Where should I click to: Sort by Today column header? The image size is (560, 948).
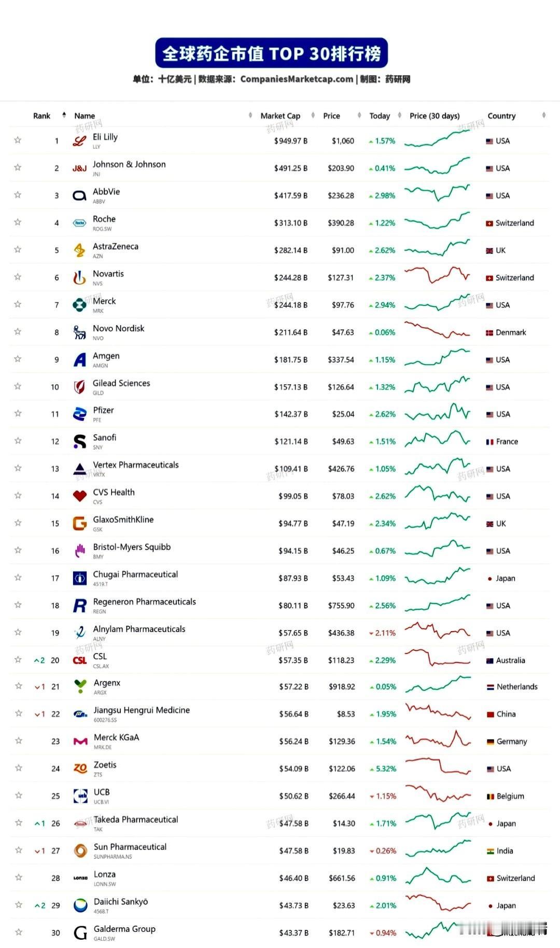380,116
